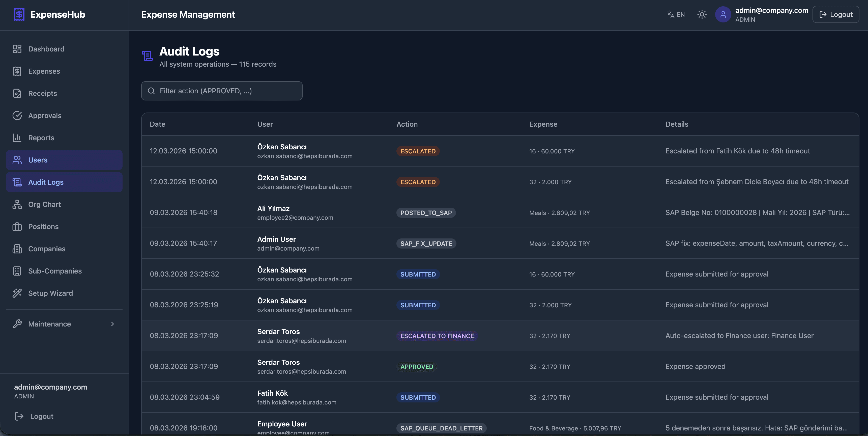Click the Reports bar chart icon
Image resolution: width=868 pixels, height=436 pixels.
click(x=17, y=138)
